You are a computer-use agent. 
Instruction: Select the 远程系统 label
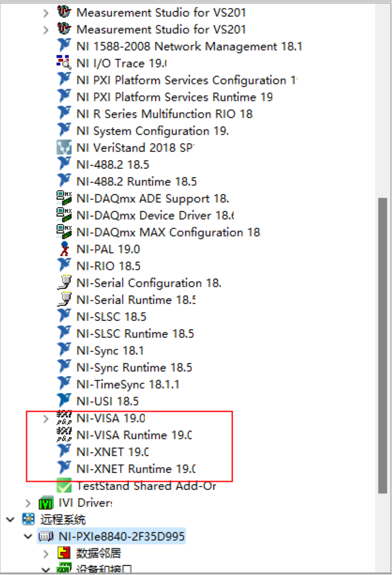63,519
